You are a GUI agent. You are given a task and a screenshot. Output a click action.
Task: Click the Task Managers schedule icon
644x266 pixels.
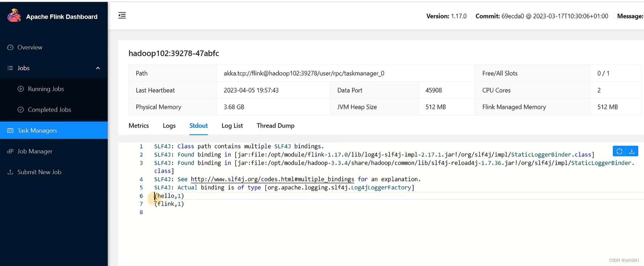10,130
